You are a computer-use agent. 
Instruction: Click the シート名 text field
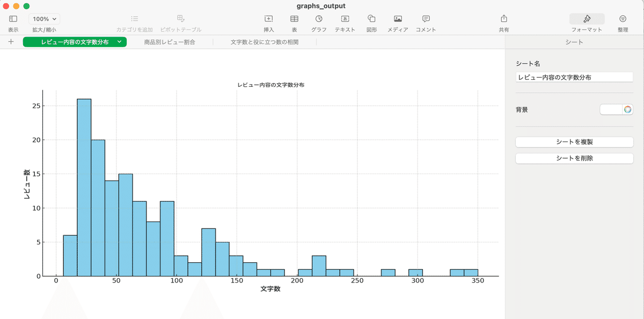pos(574,77)
